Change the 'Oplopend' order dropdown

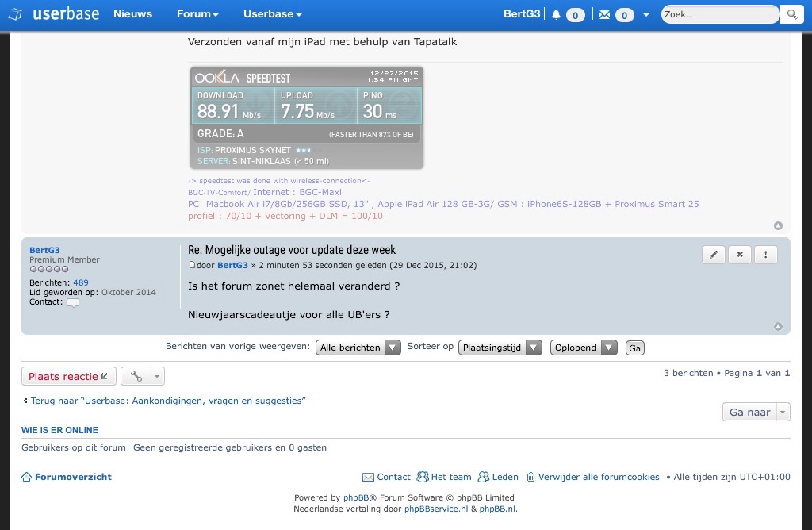point(583,348)
